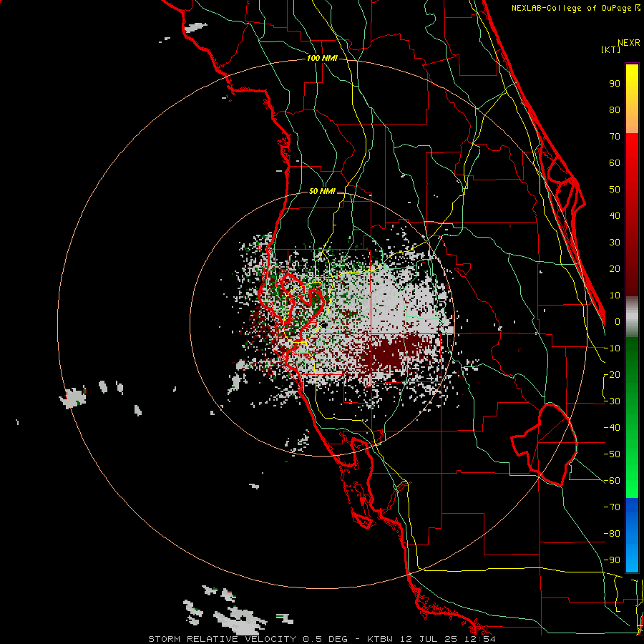Click the 30 value on velocity scale
Image resolution: width=644 pixels, height=644 pixels.
pyautogui.click(x=615, y=243)
